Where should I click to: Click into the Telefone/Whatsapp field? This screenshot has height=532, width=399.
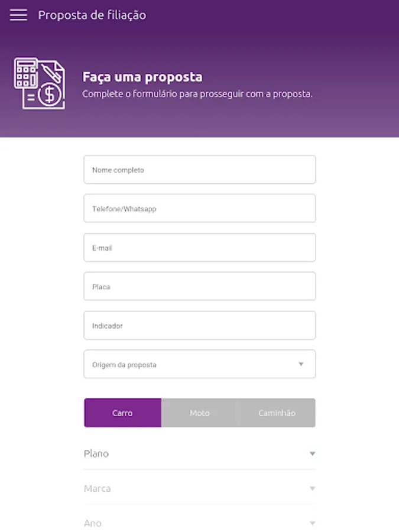199,209
